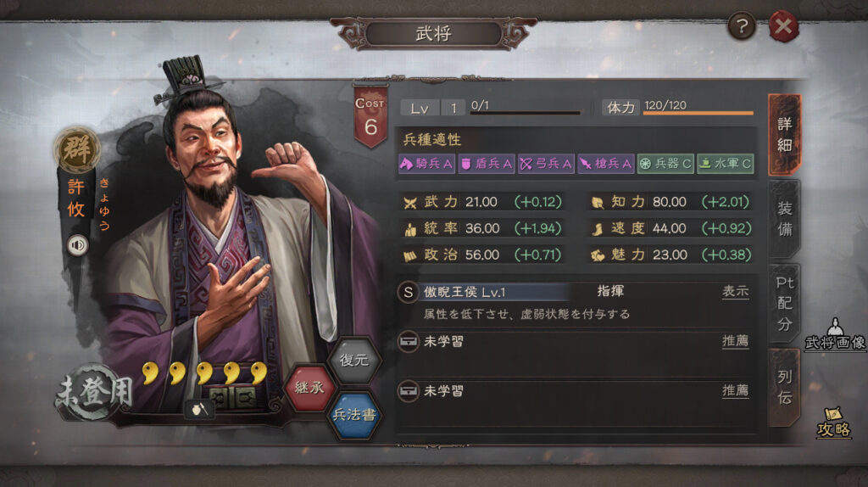
Task: Click 表示 link for 傲睨王侯 skill
Action: (736, 291)
